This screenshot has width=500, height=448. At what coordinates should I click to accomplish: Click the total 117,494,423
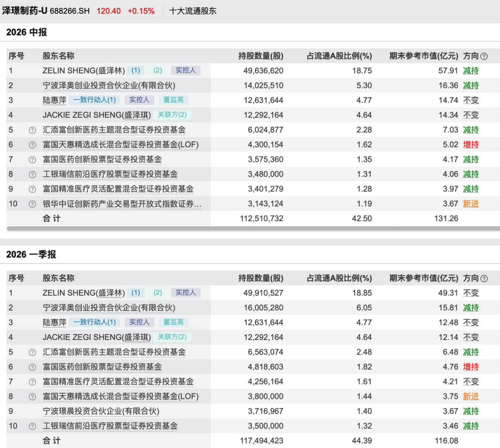coord(262,441)
